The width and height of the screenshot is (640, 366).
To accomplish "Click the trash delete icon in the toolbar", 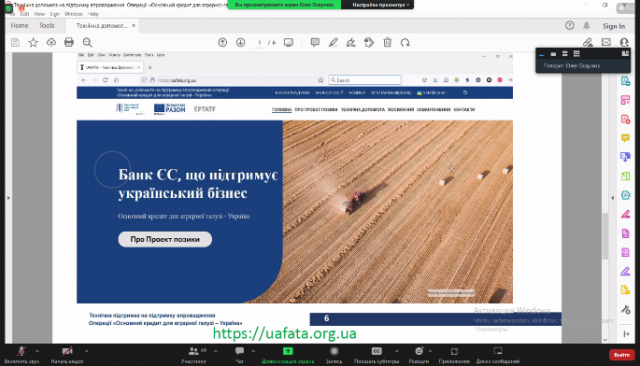I will [387, 42].
